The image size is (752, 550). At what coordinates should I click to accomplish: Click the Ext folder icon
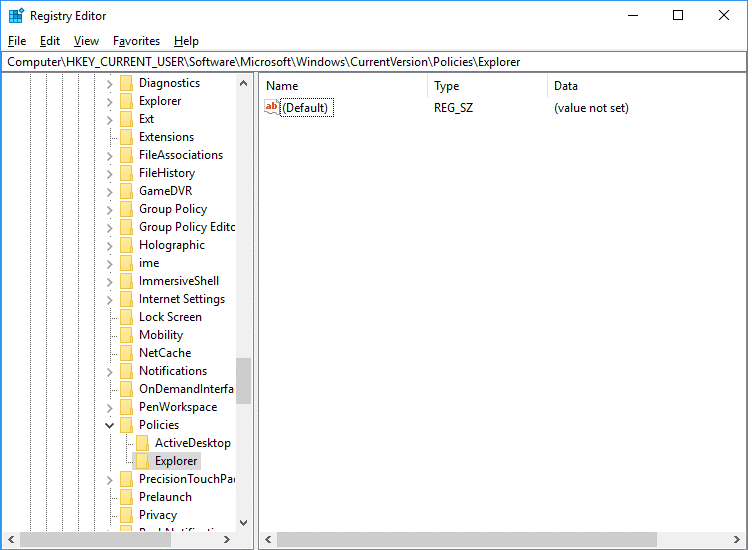(127, 119)
